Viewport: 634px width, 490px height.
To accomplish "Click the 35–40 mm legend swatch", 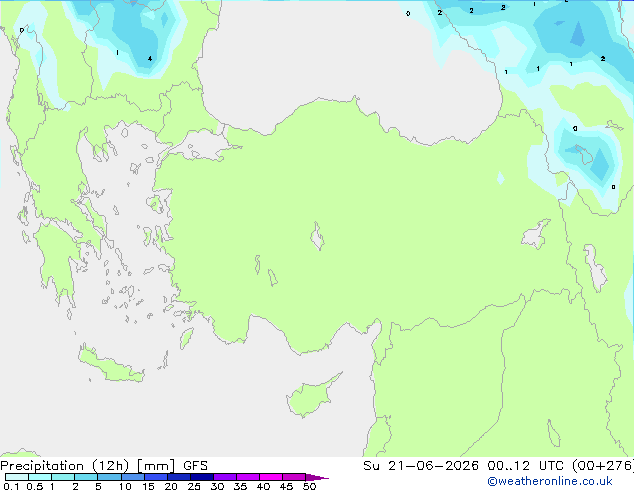I will click(247, 477).
